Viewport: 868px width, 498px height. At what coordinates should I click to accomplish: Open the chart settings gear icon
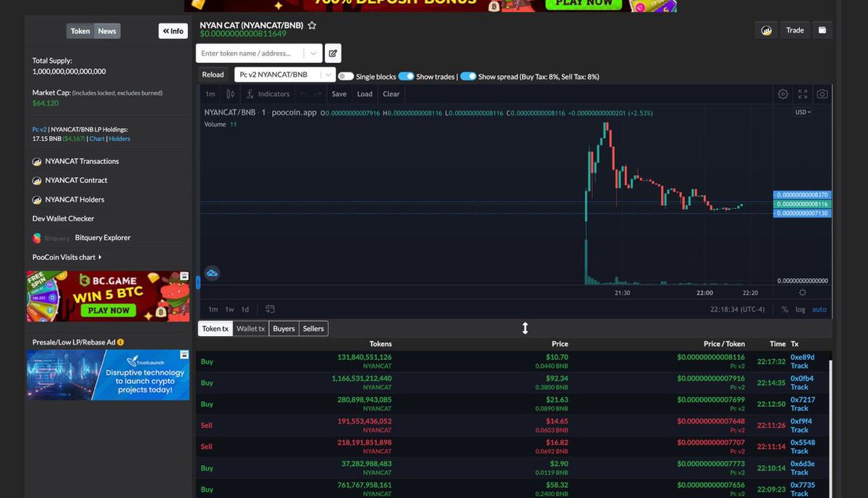pyautogui.click(x=783, y=94)
